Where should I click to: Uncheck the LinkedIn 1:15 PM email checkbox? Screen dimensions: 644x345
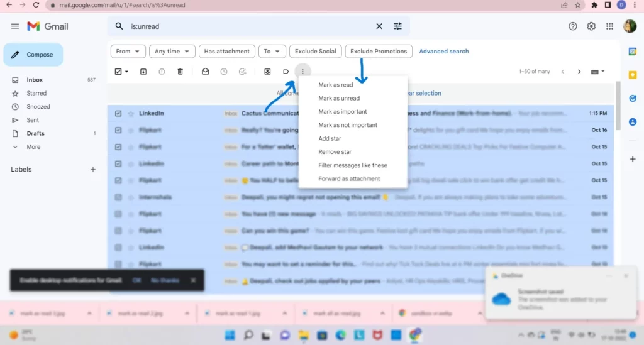tap(118, 113)
